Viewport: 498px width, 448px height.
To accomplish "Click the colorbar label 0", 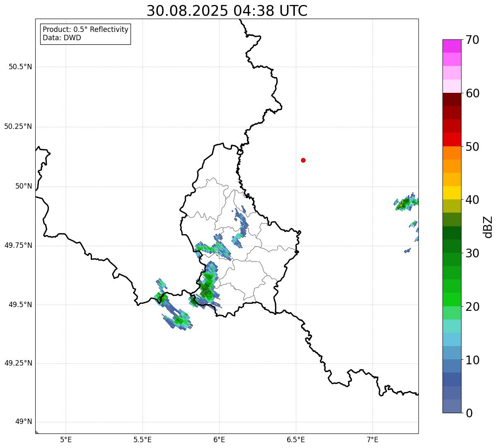I will [469, 414].
